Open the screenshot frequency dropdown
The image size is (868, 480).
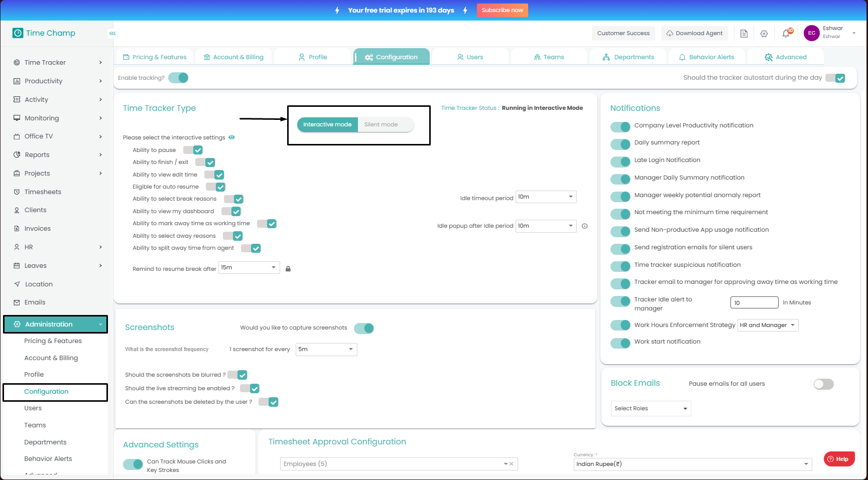(326, 350)
